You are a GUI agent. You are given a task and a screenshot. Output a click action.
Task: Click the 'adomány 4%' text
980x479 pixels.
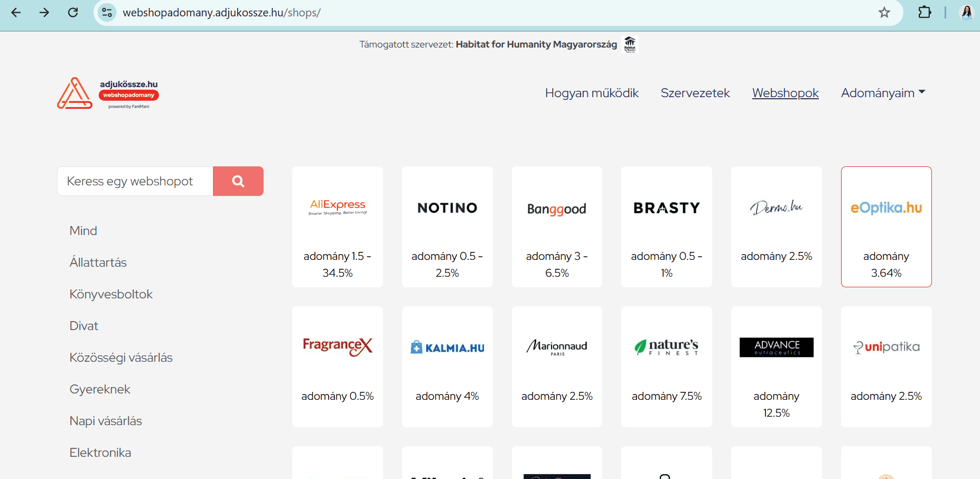pos(447,396)
